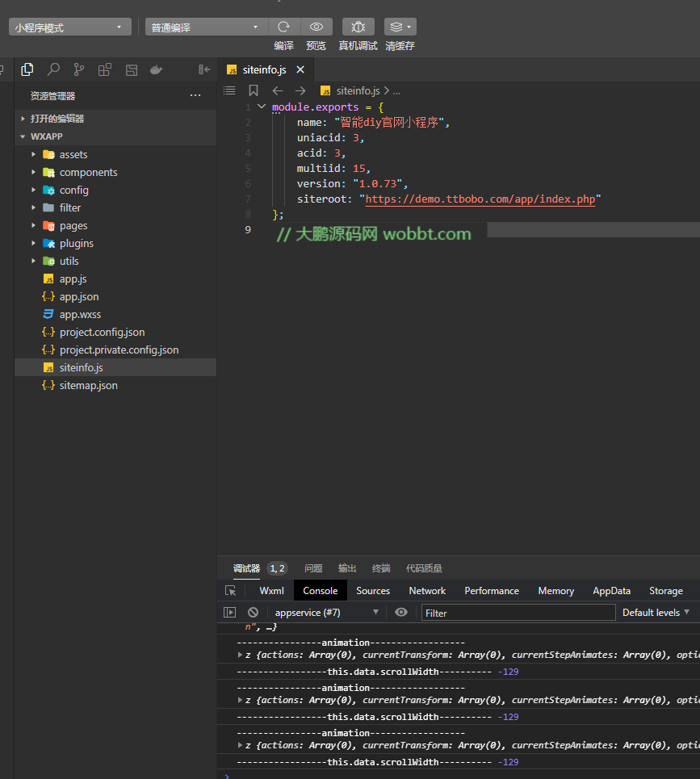Click the console Filter input field

[518, 613]
